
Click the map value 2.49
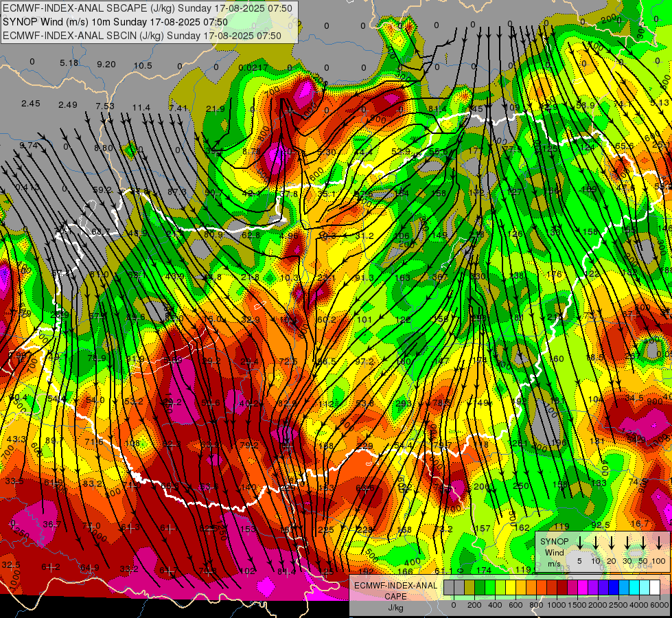coord(68,104)
